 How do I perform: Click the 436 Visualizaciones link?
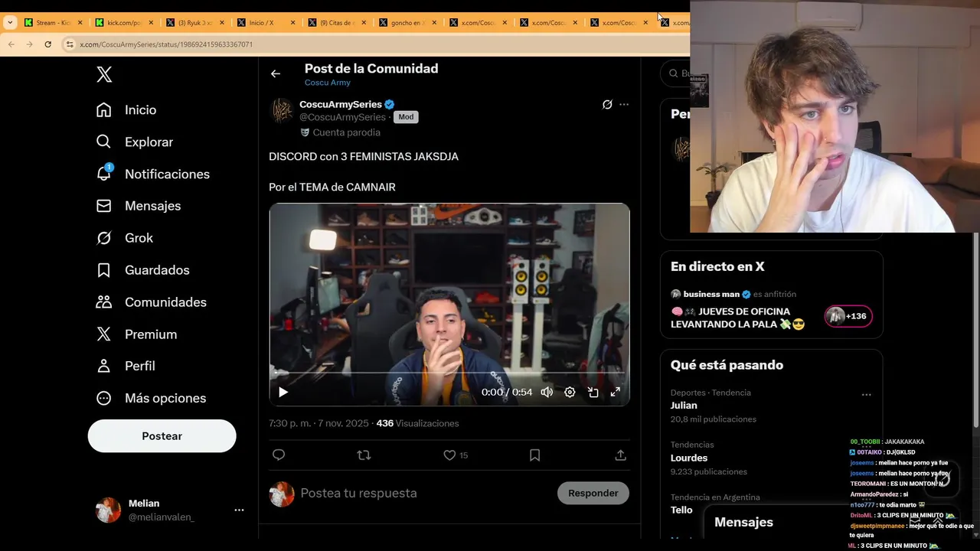pos(418,423)
